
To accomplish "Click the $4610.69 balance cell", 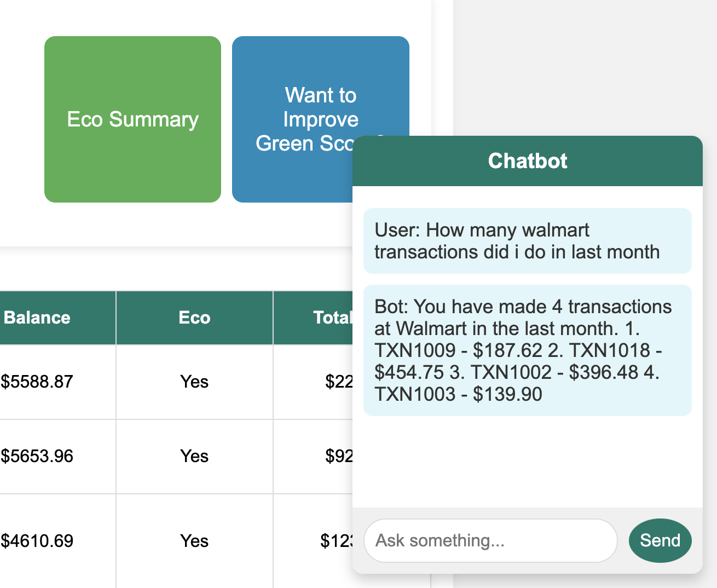I will click(x=37, y=541).
